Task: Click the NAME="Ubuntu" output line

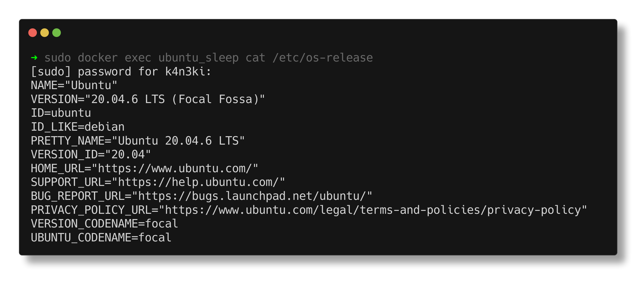Action: (x=74, y=86)
